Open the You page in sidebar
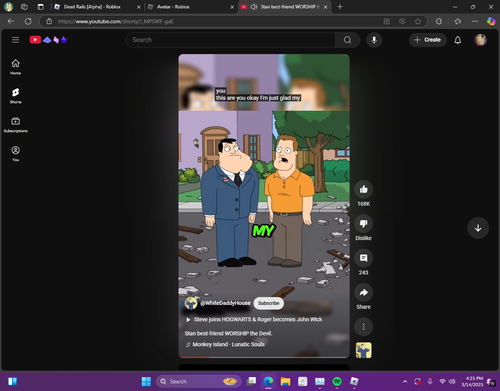The image size is (500, 391). (15, 154)
